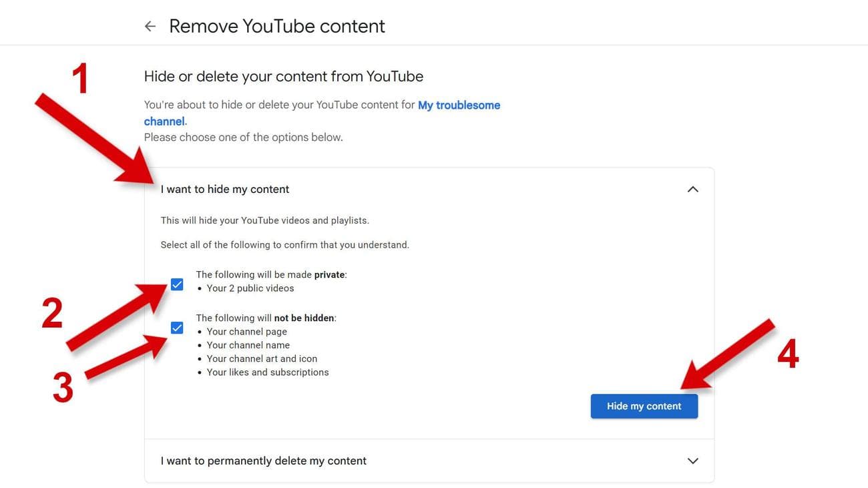
Task: Click the 'Your channel page' bullet item
Action: point(247,331)
